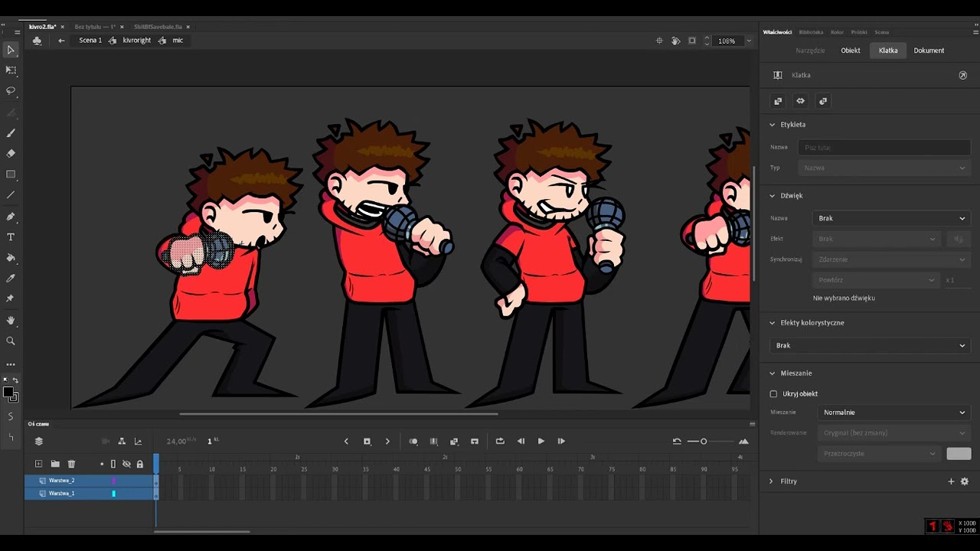The height and width of the screenshot is (551, 980).
Task: Step back one frame
Action: 521,441
